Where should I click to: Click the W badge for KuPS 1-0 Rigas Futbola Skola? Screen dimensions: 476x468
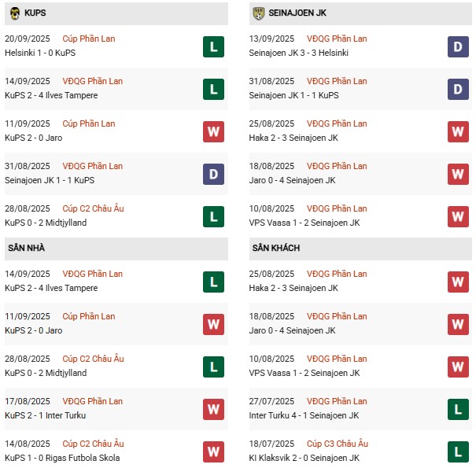213,452
